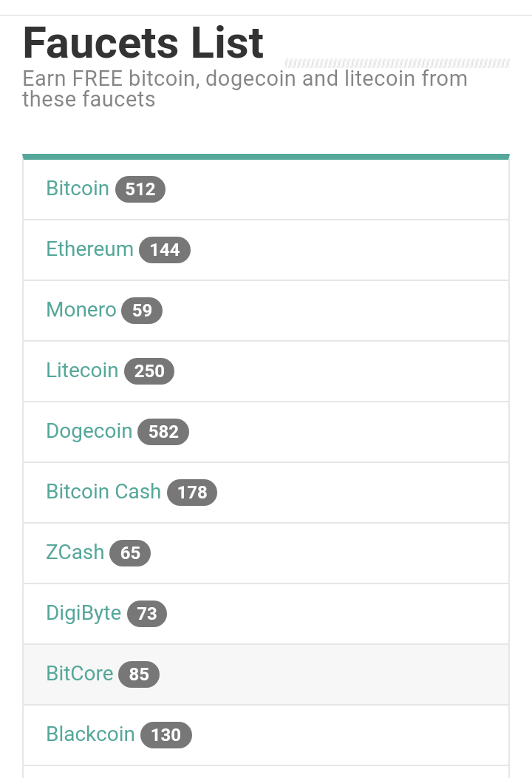Go to the Litecoin faucets list
The image size is (532, 778).
click(x=82, y=371)
